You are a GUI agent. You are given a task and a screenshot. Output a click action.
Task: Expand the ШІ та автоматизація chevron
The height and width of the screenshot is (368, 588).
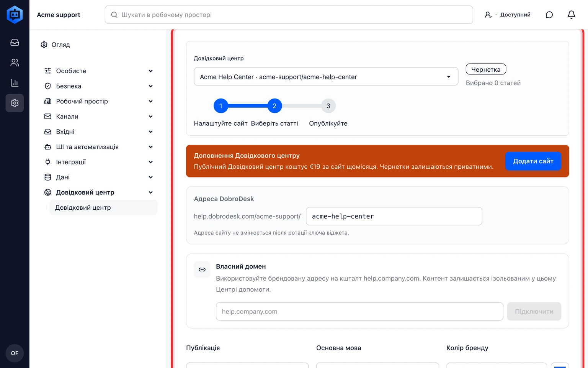(x=151, y=147)
